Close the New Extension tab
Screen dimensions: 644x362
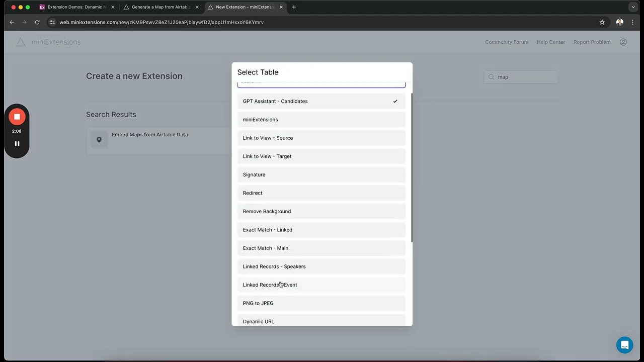[x=281, y=7]
